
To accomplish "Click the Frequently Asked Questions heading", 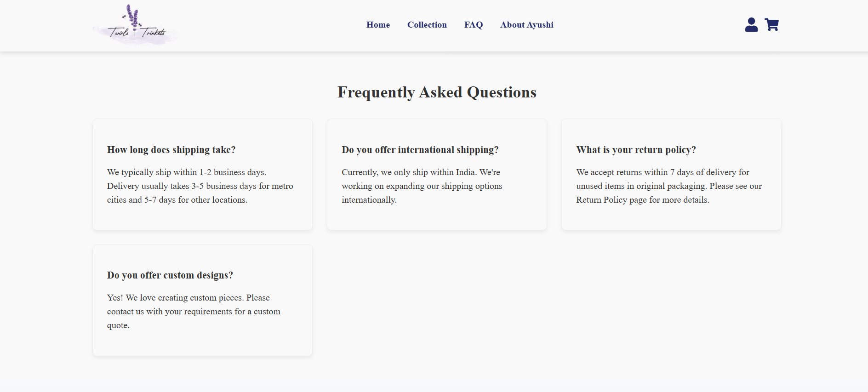I will tap(437, 92).
